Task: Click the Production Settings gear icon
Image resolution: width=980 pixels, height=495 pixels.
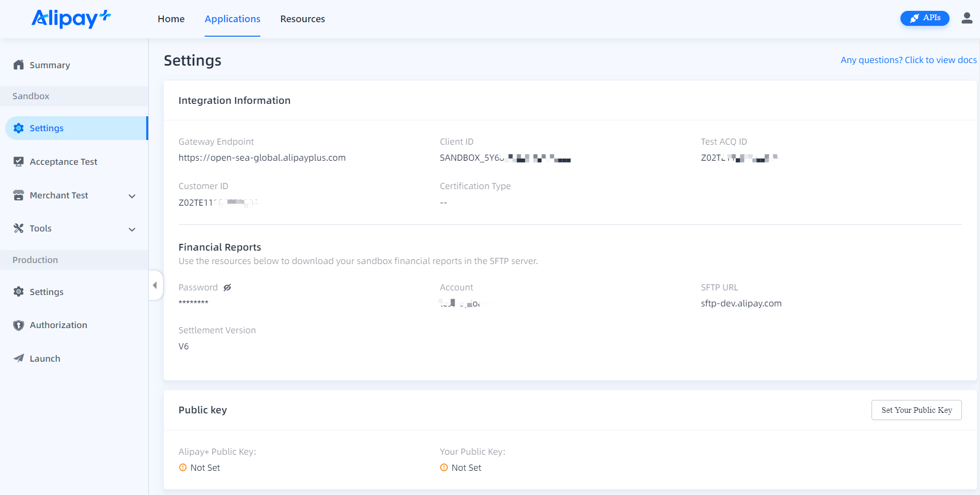Action: click(19, 292)
